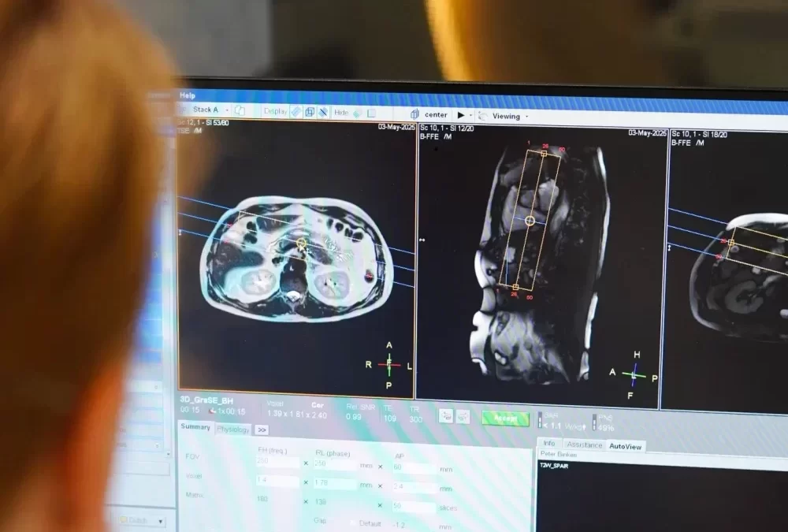Switch to the Info tab
788x532 pixels.
[549, 443]
